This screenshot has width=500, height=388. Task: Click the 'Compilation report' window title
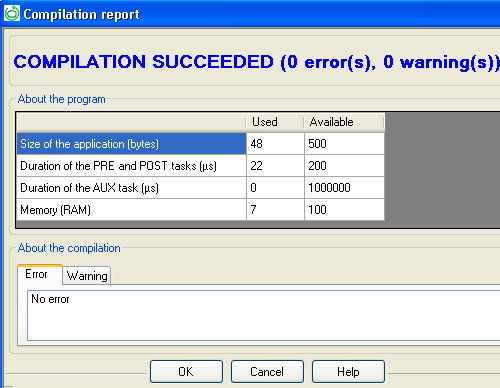(x=82, y=14)
